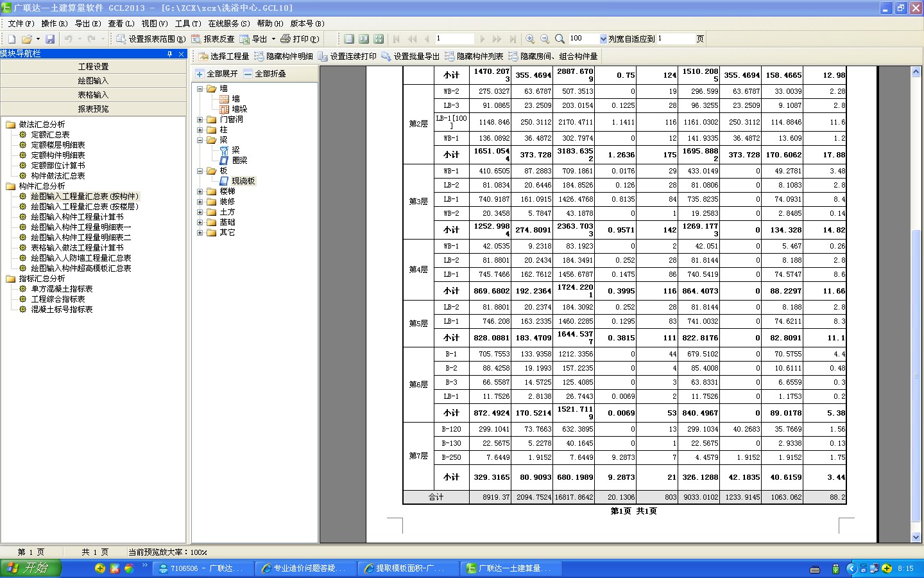924x578 pixels.
Task: Expand the 楼梯 tree node
Action: click(x=200, y=191)
